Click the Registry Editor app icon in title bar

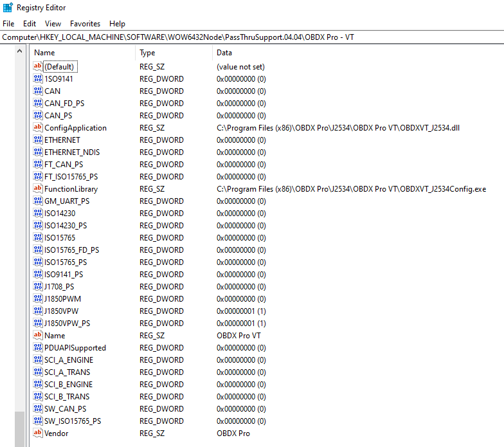click(8, 8)
